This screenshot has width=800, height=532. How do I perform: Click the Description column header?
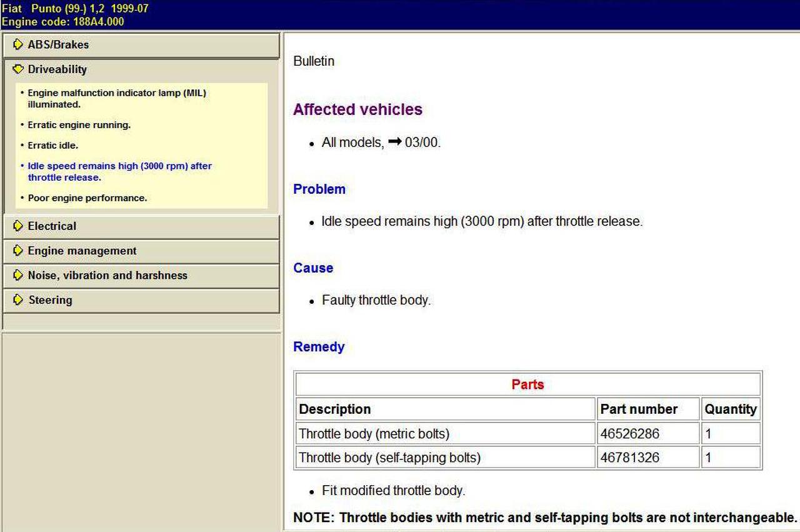click(x=446, y=409)
